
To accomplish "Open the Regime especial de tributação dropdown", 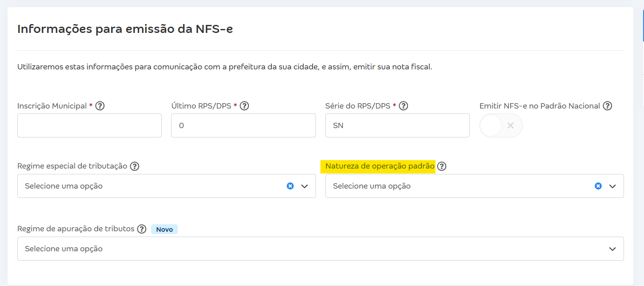I will tap(305, 185).
